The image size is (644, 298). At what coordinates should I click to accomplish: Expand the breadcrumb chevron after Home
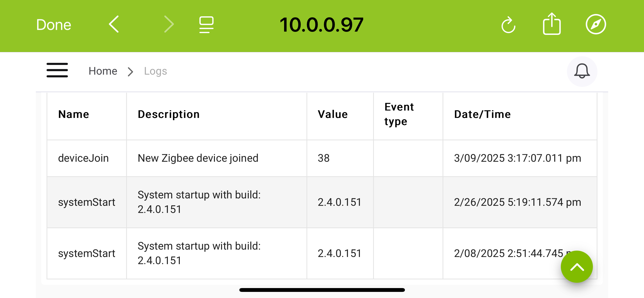pyautogui.click(x=130, y=72)
